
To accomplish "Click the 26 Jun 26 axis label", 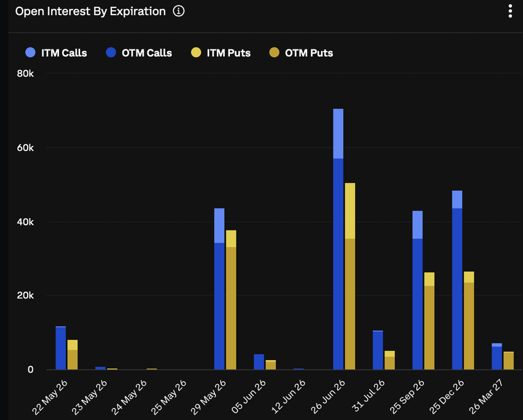I will click(x=328, y=396).
